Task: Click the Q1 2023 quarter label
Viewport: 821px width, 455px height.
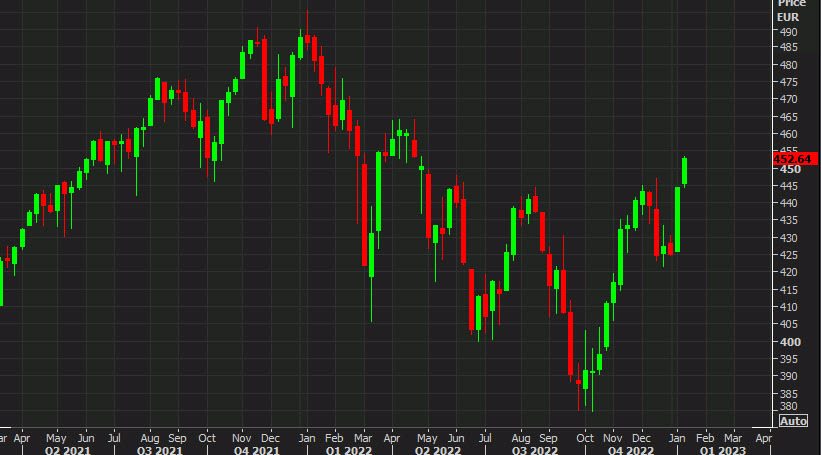Action: [723, 450]
